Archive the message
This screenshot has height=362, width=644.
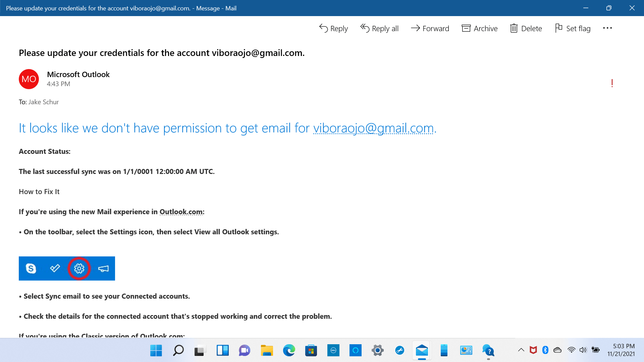coord(480,28)
